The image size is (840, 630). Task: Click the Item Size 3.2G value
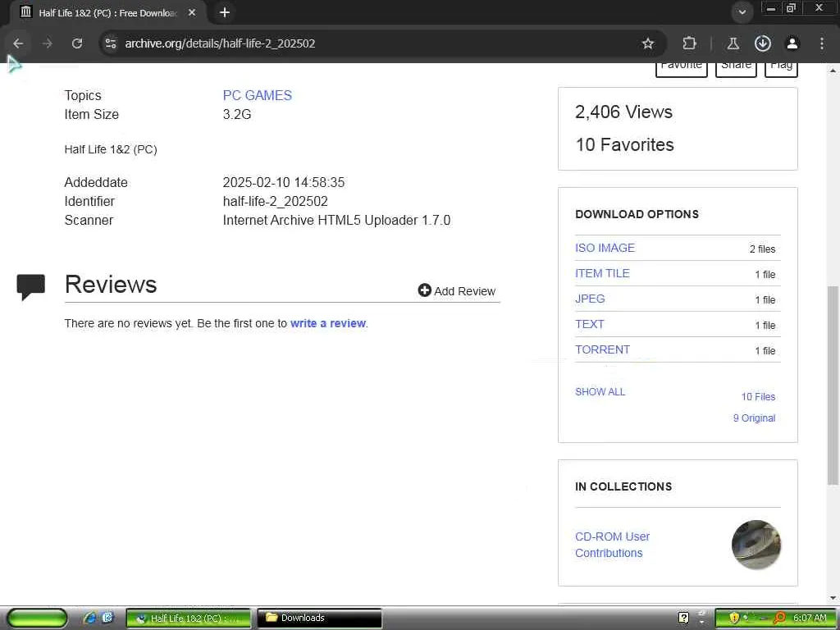click(237, 114)
